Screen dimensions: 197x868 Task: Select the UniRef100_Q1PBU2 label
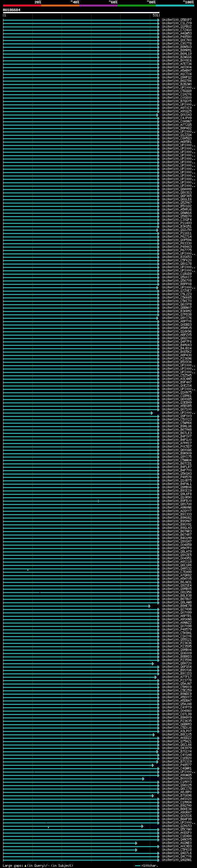(177, 26)
